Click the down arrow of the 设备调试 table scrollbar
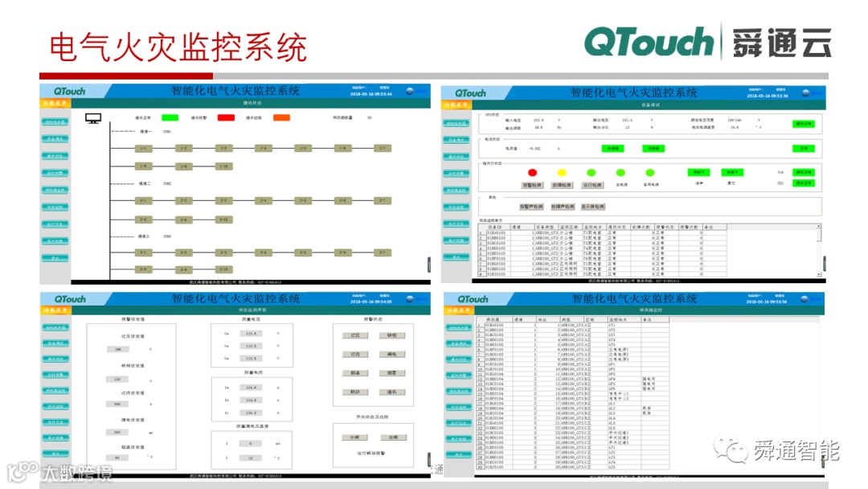Screen dimensions: 868x489 (x=819, y=275)
